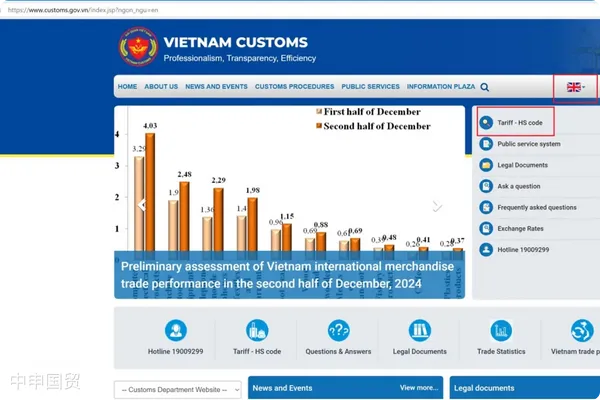Show previous slide with left carousel arrow

[142, 204]
